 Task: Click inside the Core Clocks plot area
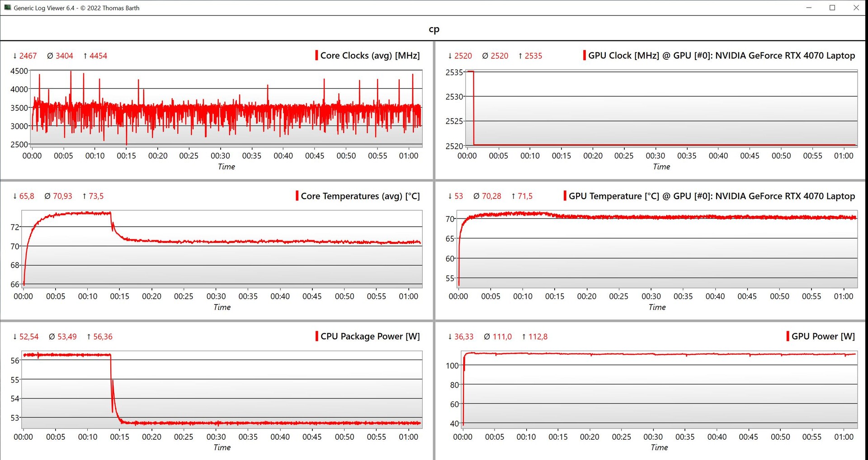tap(226, 109)
